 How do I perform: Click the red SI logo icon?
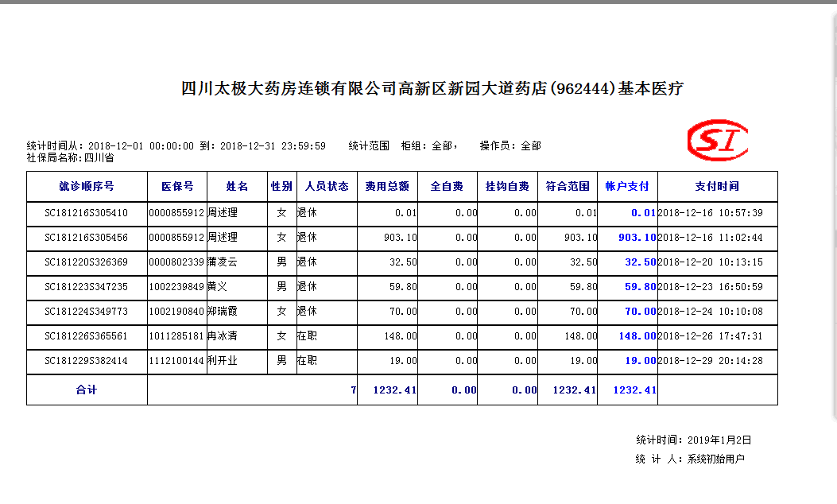[x=718, y=140]
